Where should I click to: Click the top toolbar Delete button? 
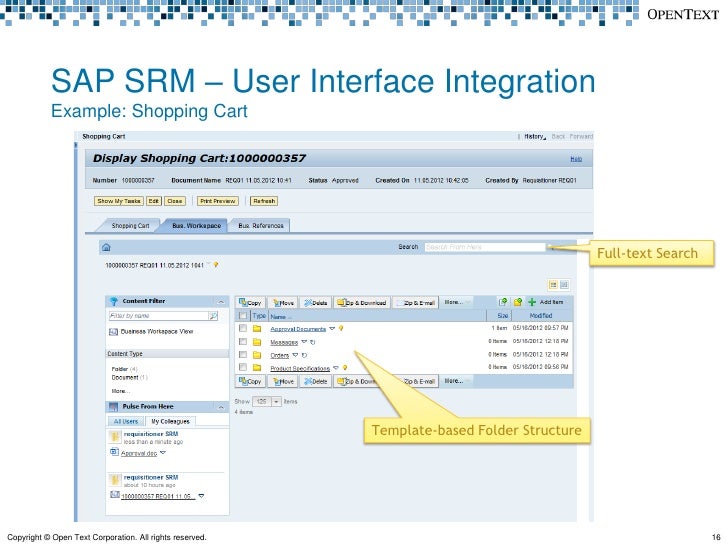[x=315, y=303]
